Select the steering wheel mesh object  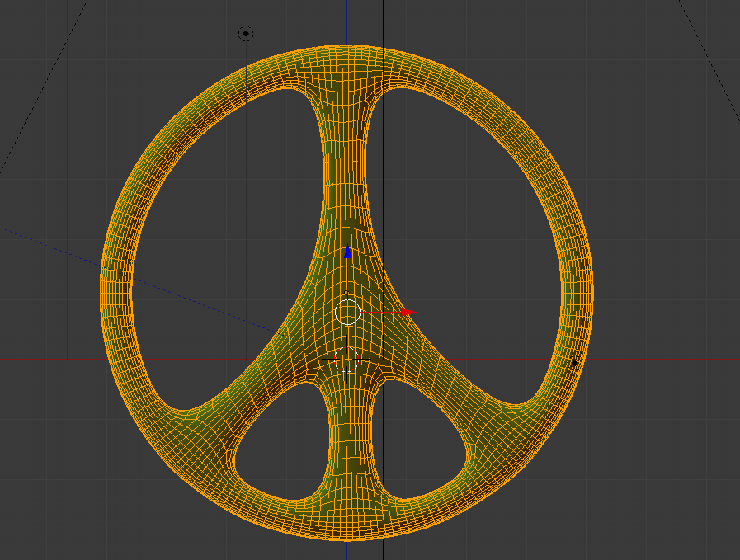346,206
